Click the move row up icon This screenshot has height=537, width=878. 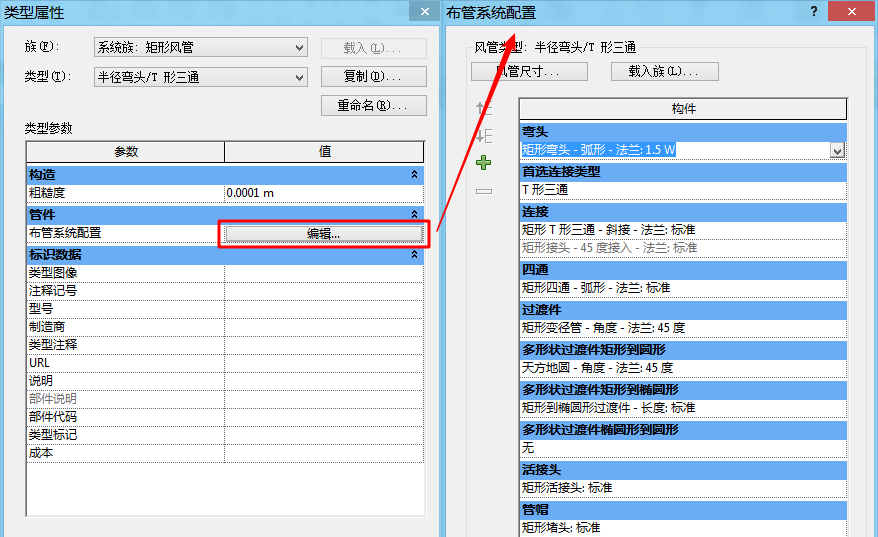[x=484, y=108]
